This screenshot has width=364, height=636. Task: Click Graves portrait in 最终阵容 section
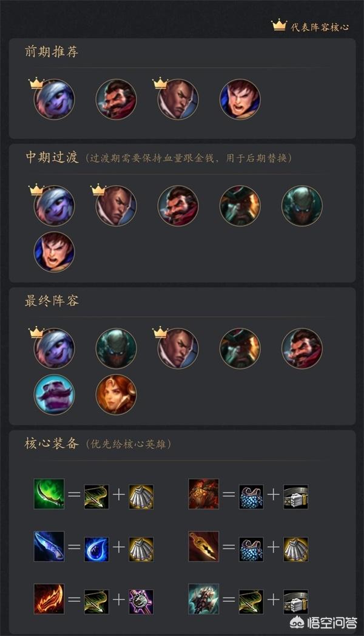(x=302, y=348)
